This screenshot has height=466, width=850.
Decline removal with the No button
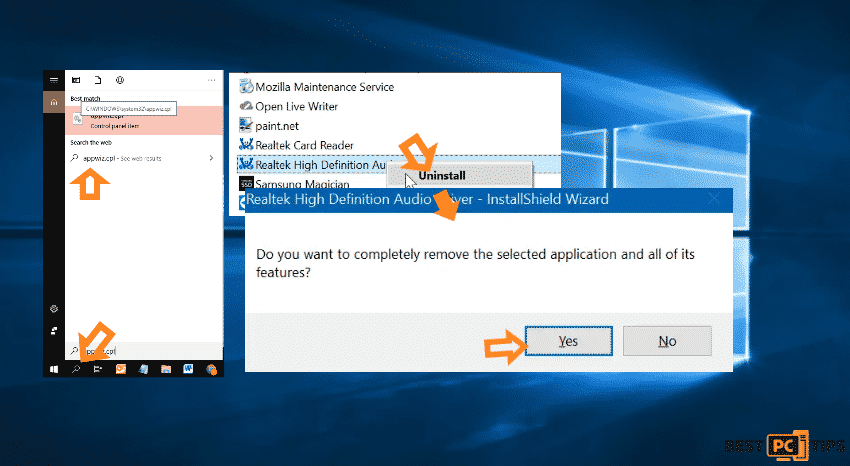[667, 341]
